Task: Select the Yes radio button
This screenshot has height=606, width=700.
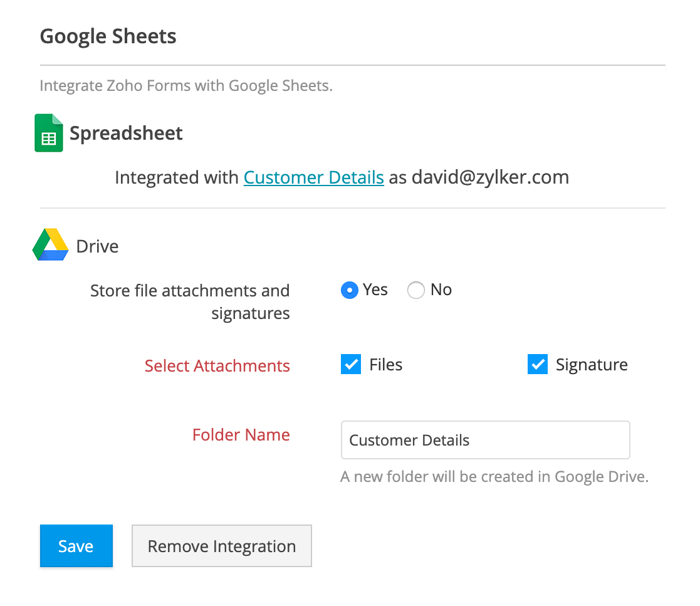Action: tap(350, 290)
